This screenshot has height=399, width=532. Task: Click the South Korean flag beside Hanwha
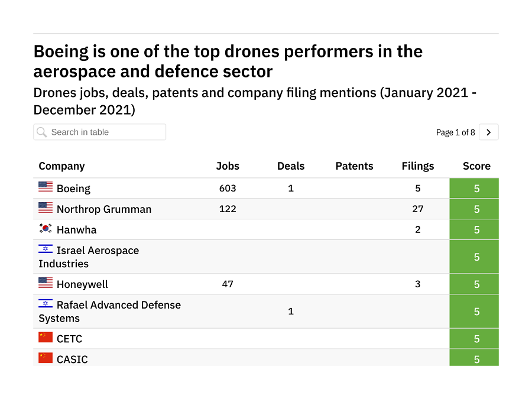click(46, 229)
